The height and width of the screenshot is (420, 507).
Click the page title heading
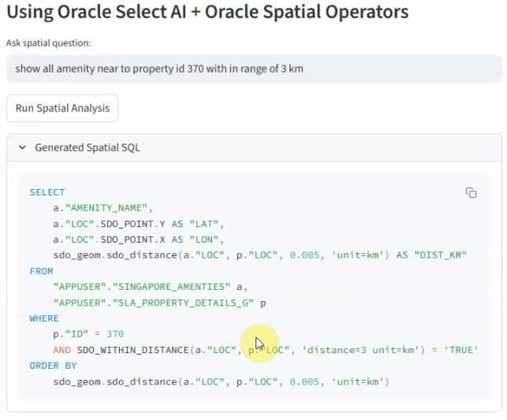coord(207,12)
